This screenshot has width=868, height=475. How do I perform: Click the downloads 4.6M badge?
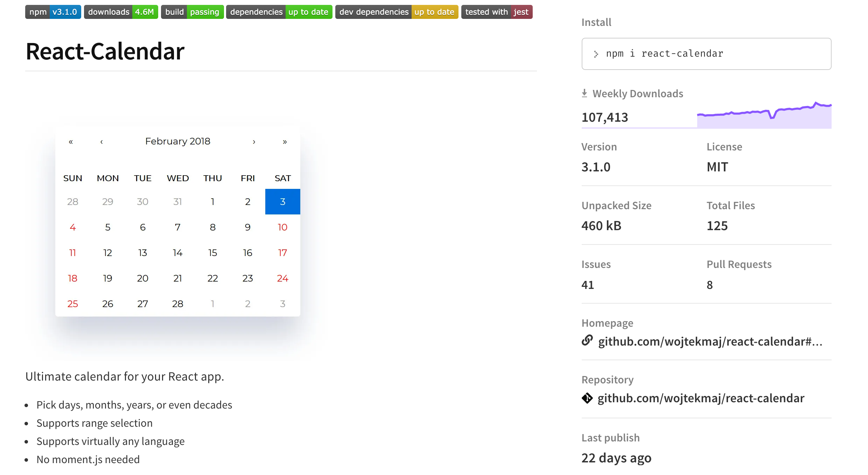121,12
